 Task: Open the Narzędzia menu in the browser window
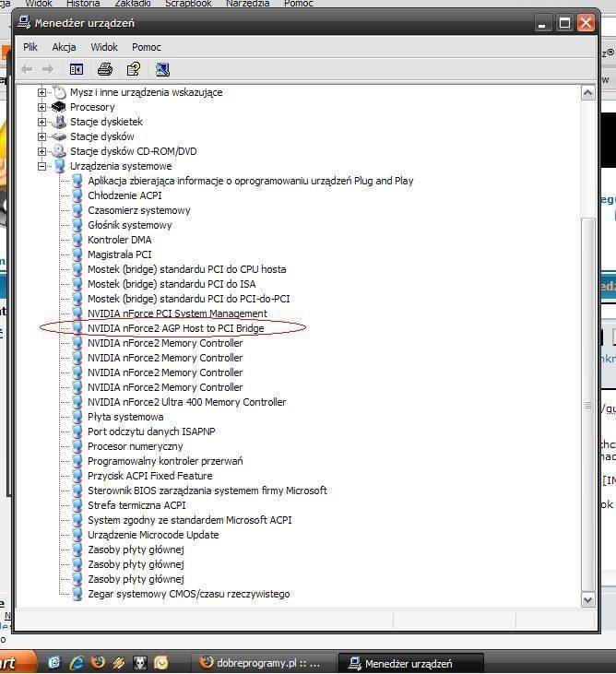coord(248,4)
